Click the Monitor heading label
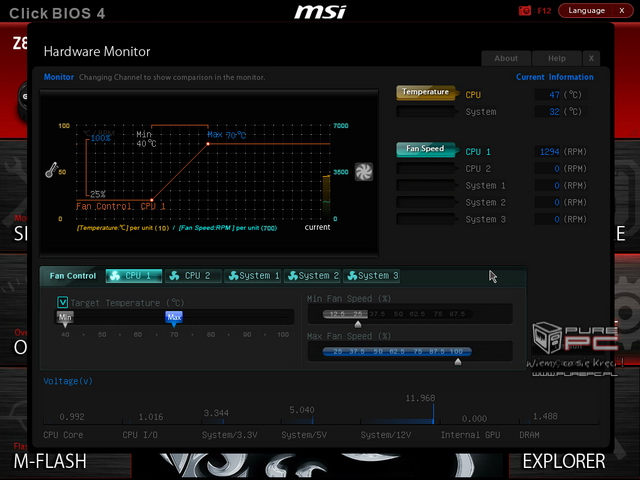 [x=59, y=77]
